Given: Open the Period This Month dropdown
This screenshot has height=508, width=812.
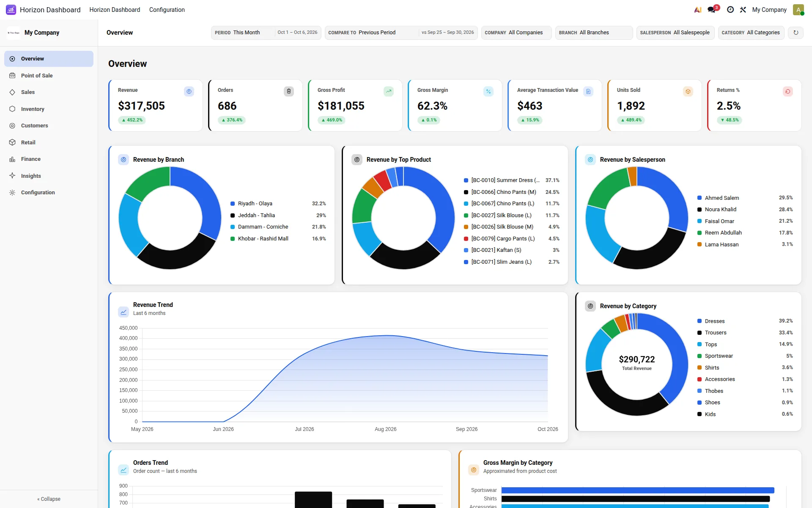Looking at the screenshot, I should pos(266,33).
